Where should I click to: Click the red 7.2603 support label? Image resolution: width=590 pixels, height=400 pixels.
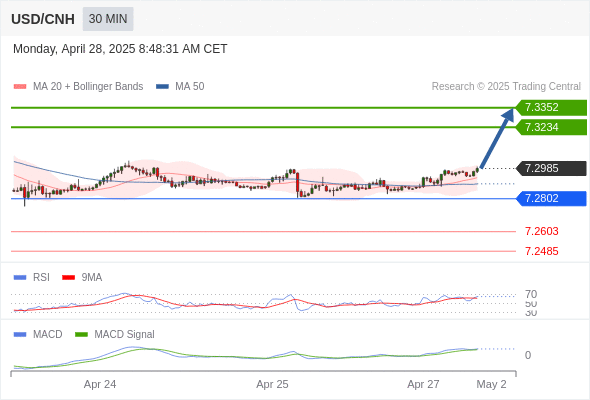[541, 231]
